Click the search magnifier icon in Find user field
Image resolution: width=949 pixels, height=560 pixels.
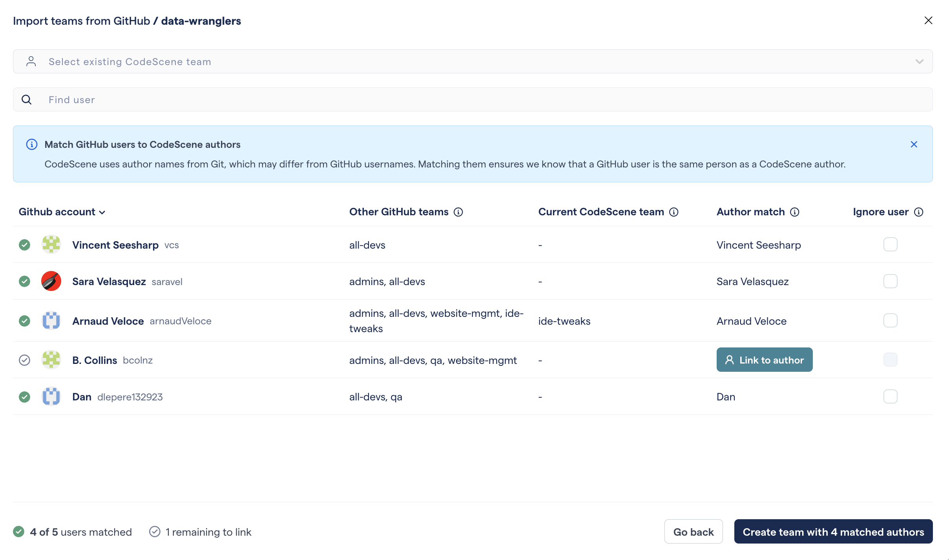point(26,99)
